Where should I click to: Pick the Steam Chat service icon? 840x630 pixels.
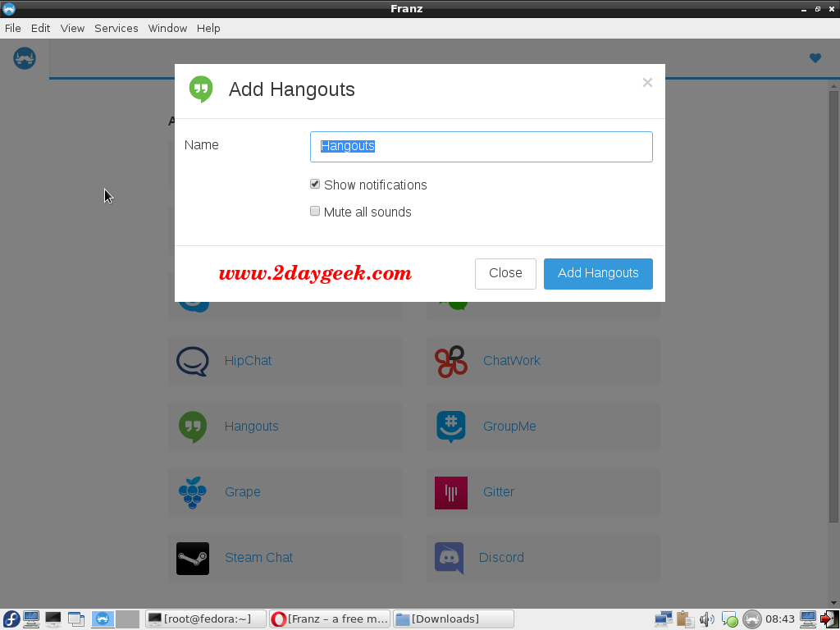[193, 558]
